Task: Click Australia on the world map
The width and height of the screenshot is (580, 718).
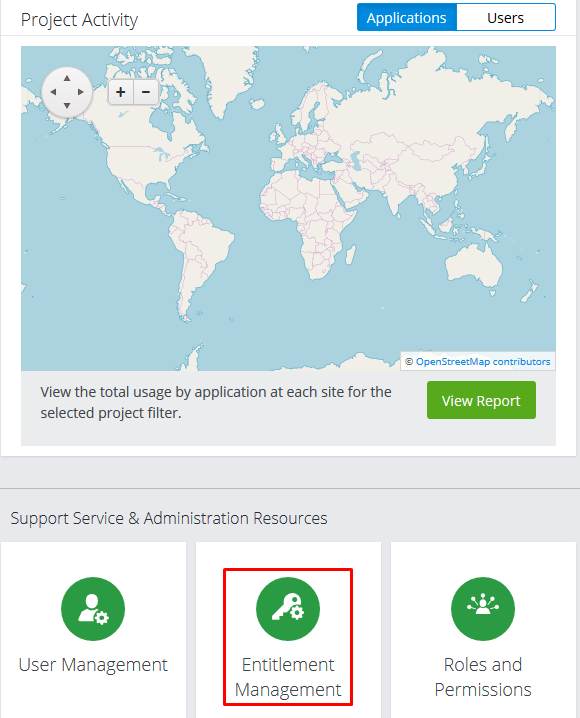Action: pyautogui.click(x=474, y=267)
